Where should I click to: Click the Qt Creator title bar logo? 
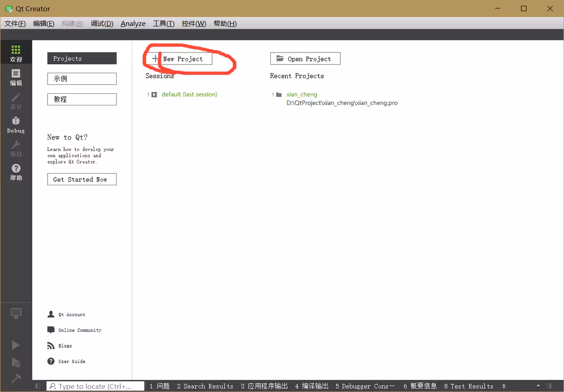tap(9, 9)
